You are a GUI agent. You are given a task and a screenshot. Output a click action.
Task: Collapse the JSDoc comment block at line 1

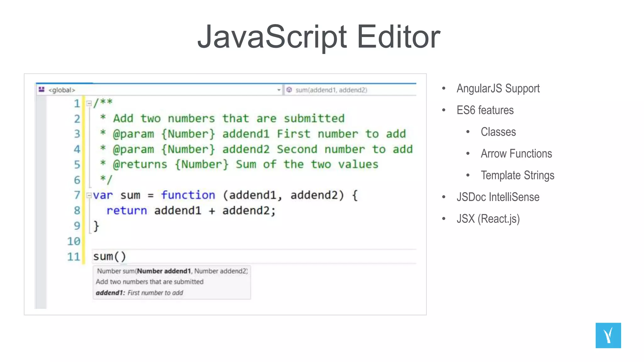(89, 103)
